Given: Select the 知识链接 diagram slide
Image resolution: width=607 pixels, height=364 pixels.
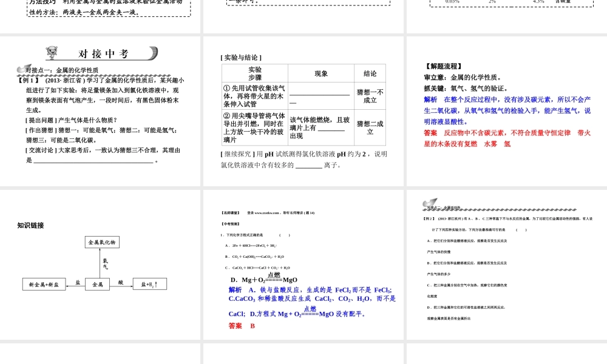Looking at the screenshot, I should tap(100, 265).
